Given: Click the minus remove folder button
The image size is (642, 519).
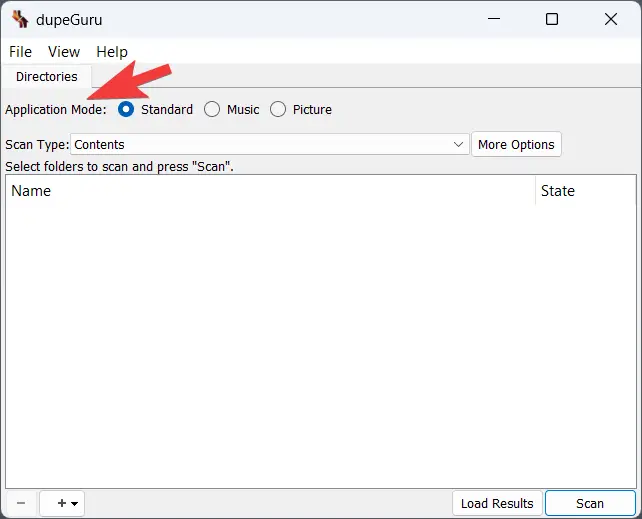Looking at the screenshot, I should coord(21,503).
